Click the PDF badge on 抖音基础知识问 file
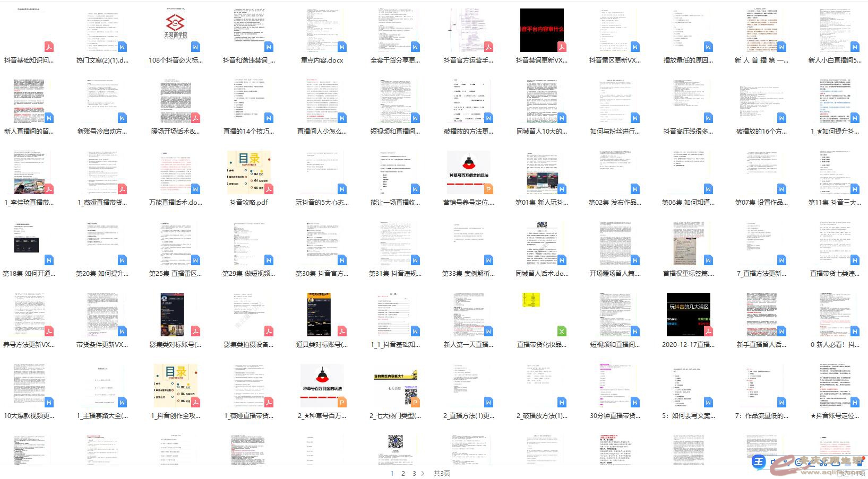Screen dimensions: 868x479 49,47
